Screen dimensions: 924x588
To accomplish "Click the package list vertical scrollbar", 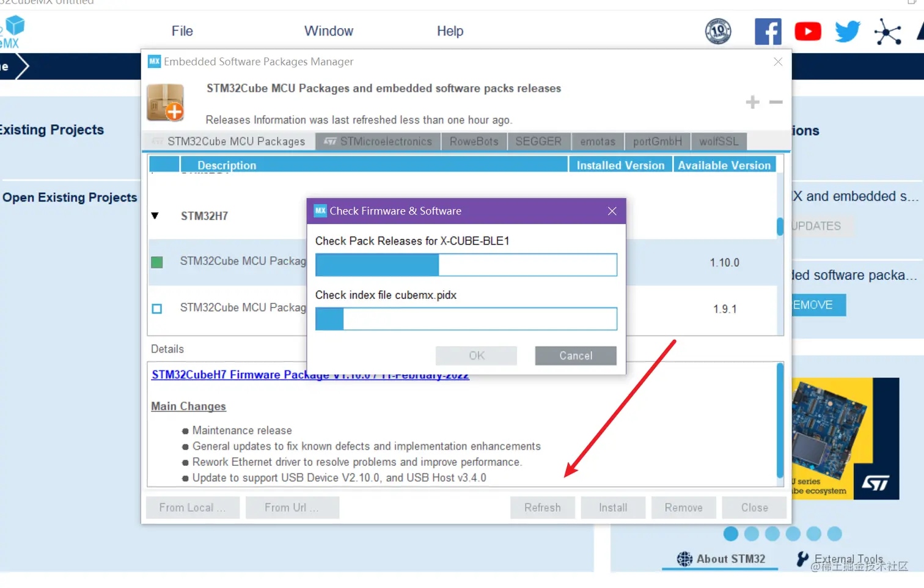I will point(780,226).
